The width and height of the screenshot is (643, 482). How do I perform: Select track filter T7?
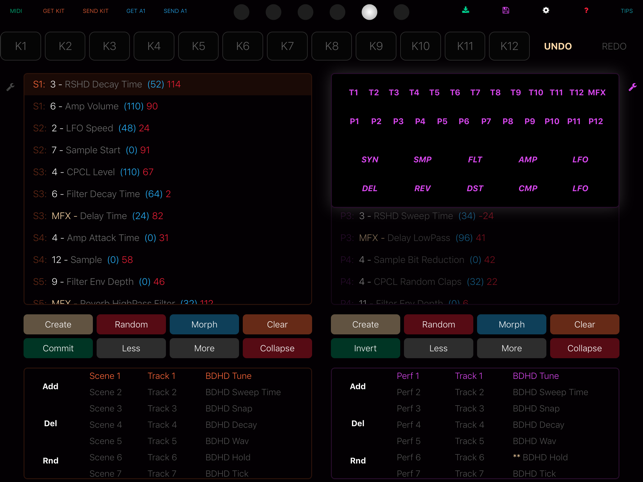pos(475,92)
